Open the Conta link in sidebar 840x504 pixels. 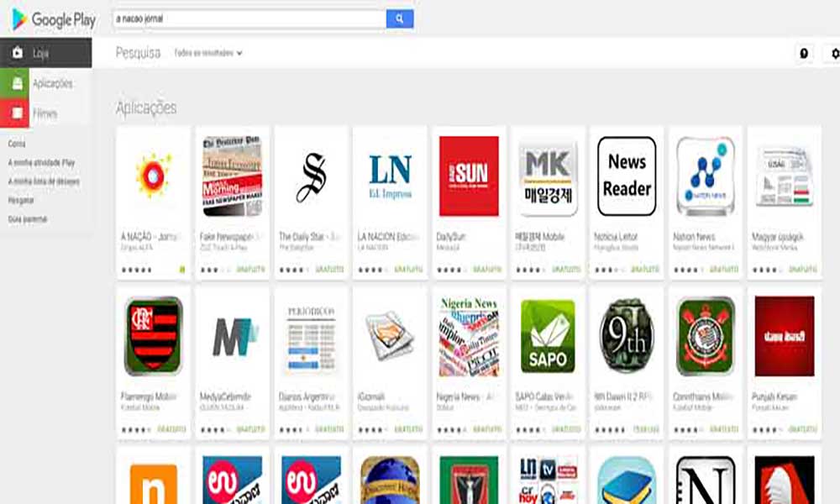coord(17,144)
